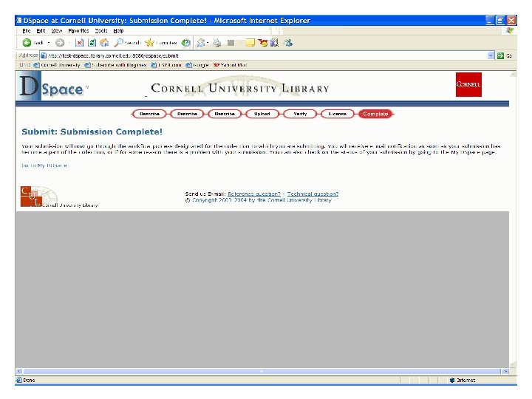Open the Cornell University links bar bookmark

click(58, 65)
